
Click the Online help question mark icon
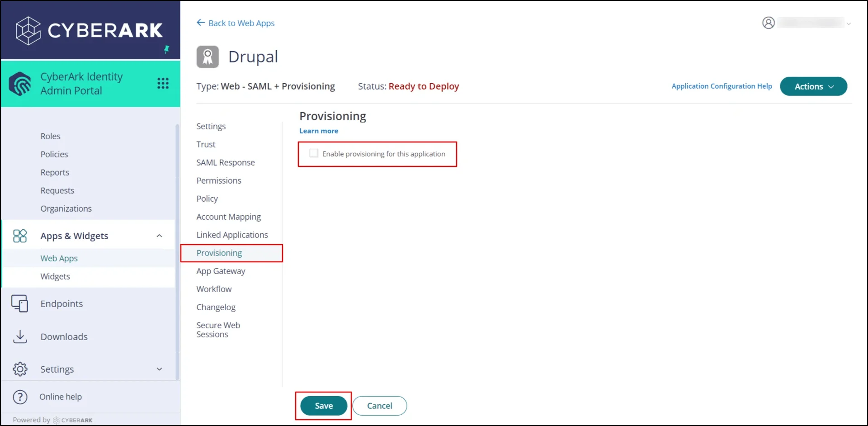click(x=20, y=397)
